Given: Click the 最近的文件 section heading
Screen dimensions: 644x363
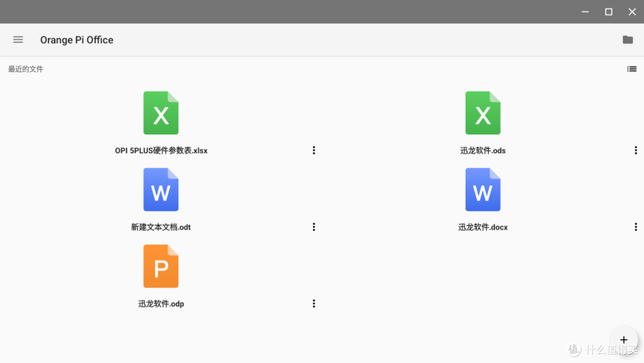Looking at the screenshot, I should click(x=26, y=69).
